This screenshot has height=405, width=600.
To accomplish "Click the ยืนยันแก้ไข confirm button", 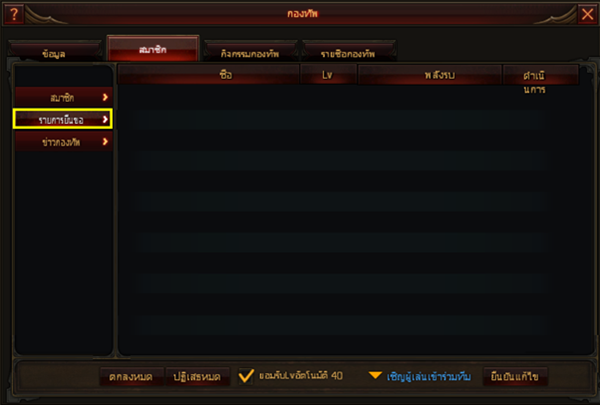I will [515, 376].
